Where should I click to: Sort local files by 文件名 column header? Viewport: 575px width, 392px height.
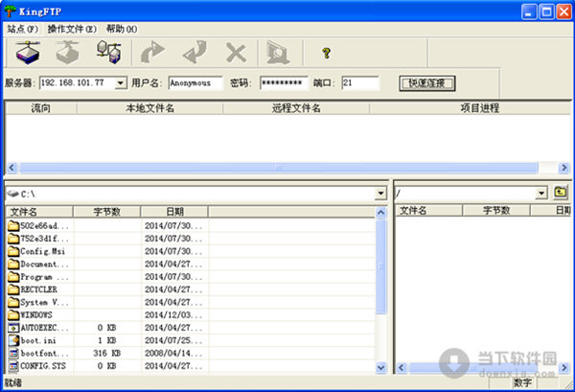click(x=39, y=212)
